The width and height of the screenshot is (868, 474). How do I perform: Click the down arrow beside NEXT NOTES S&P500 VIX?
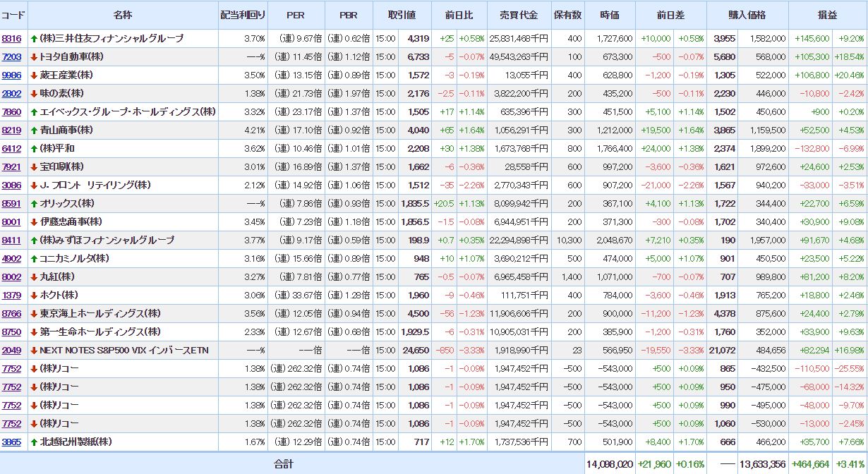click(x=34, y=351)
